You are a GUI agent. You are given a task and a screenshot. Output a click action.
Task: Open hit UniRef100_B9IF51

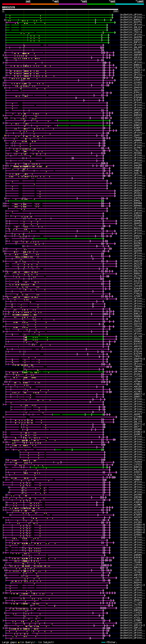coord(131,22)
